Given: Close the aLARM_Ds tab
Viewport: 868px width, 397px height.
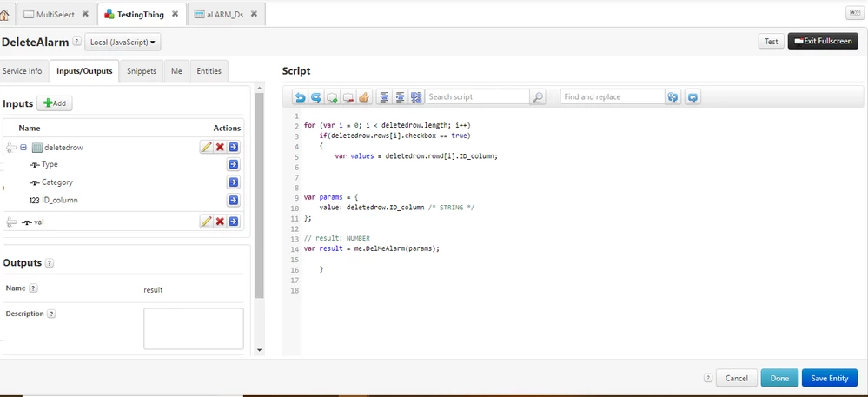Looking at the screenshot, I should coord(254,14).
